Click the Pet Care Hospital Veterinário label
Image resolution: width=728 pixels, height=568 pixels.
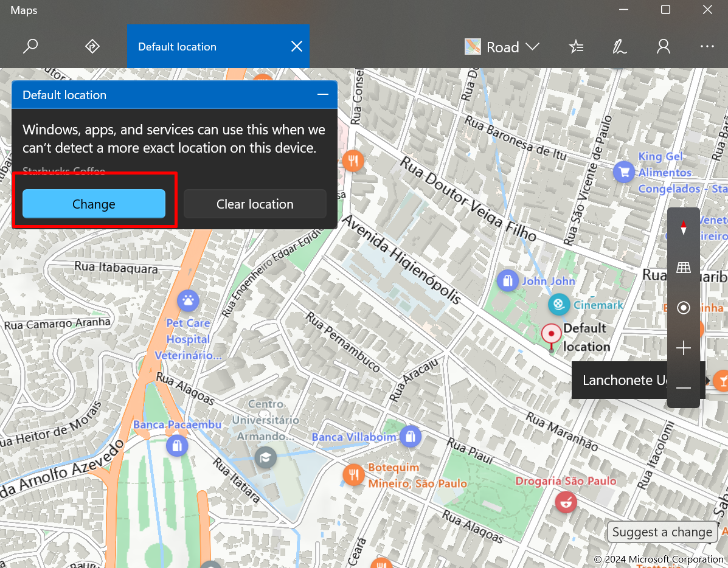click(x=188, y=339)
